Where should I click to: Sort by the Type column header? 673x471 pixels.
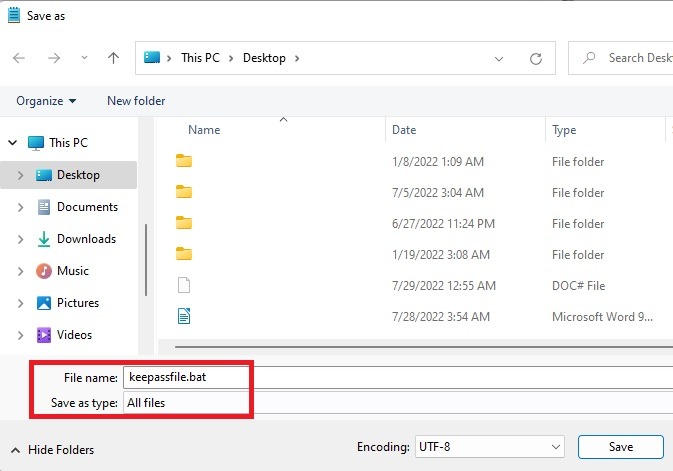point(564,130)
